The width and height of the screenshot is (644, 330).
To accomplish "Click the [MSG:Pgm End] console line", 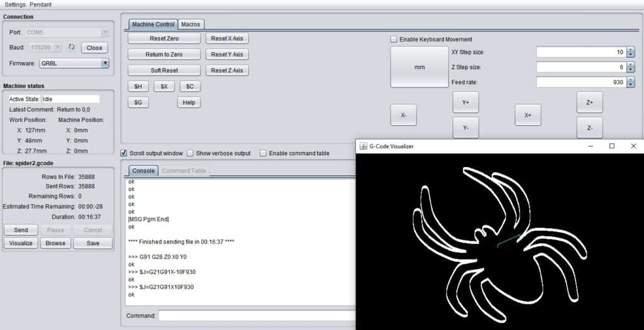I will [148, 219].
